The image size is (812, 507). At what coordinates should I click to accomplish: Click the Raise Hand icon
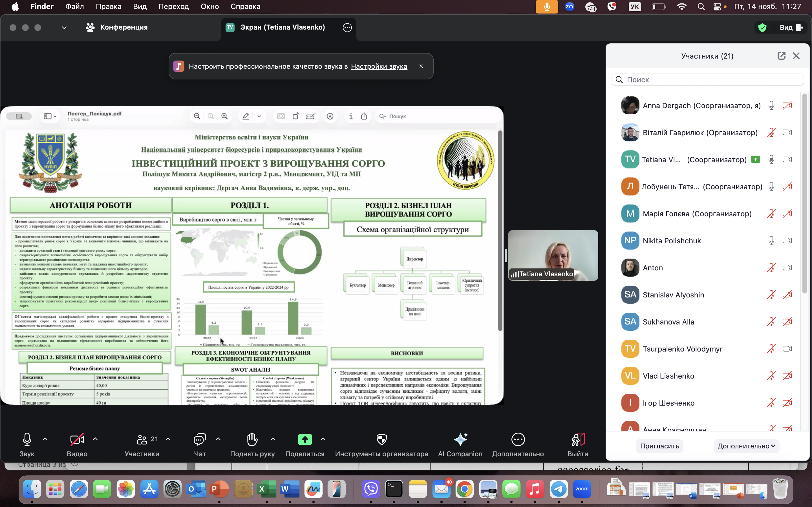point(252,439)
